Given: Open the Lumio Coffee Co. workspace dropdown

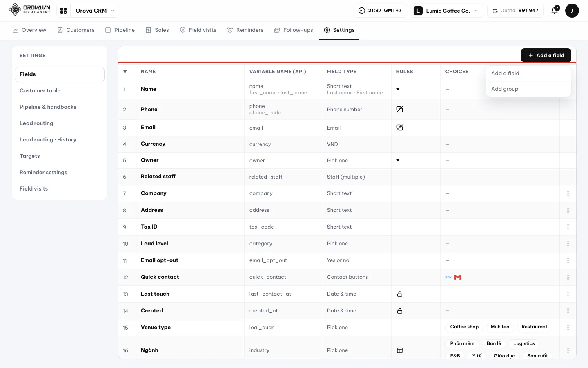Looking at the screenshot, I should point(447,11).
